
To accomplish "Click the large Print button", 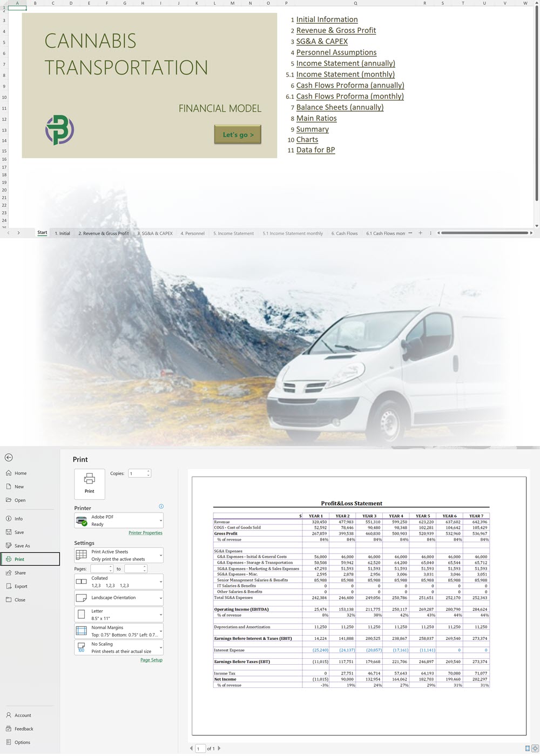I will point(90,483).
